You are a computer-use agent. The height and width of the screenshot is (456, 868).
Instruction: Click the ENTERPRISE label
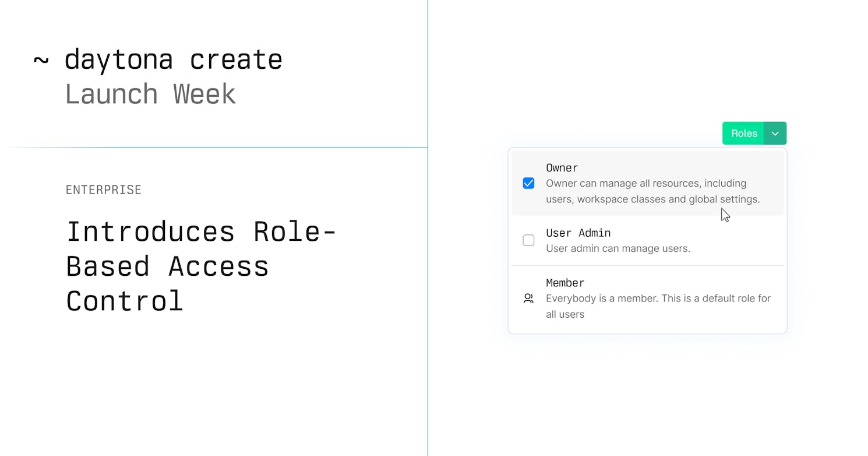pos(104,190)
